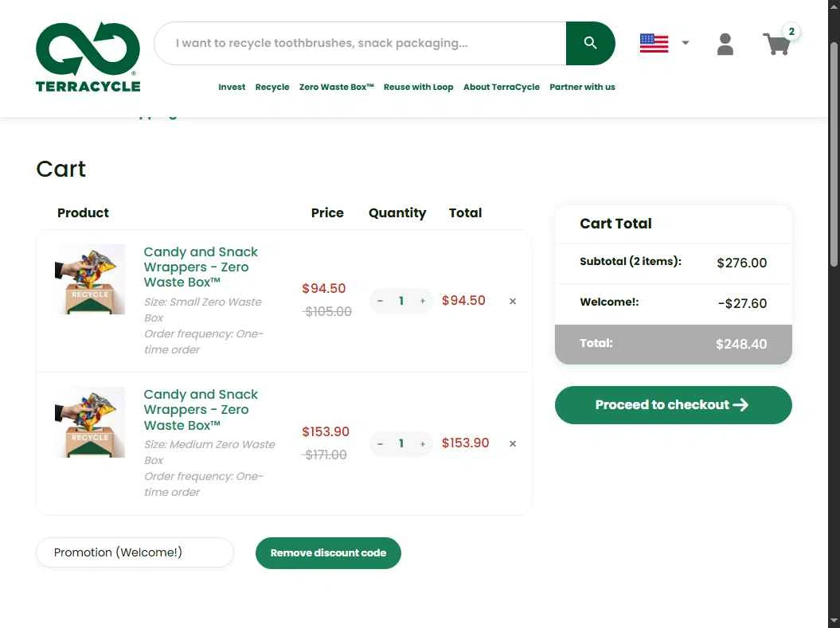
Task: Click the Cart page heading
Action: pyautogui.click(x=61, y=170)
